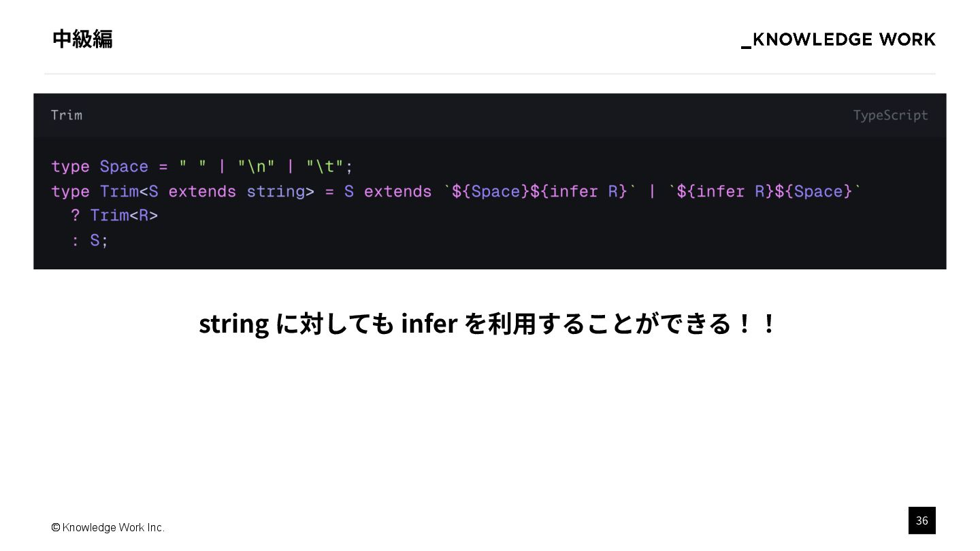
Task: Click the word 'infer' in the caption
Action: [x=429, y=323]
